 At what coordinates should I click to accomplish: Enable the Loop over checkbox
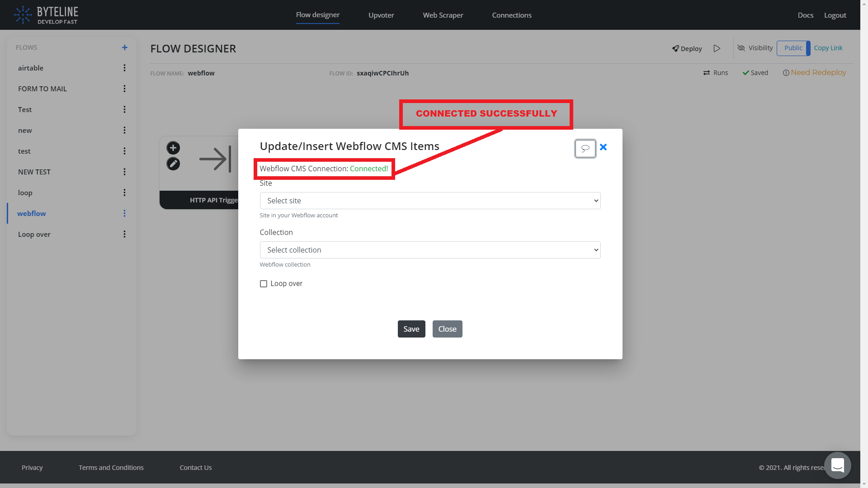click(264, 284)
